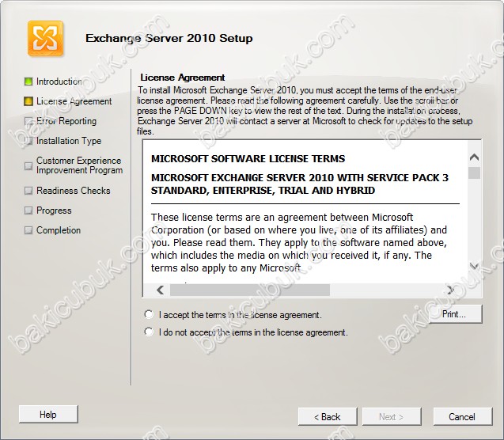Select 'I accept the terms' radio button
Viewport: 504px width, 440px height.
149,314
